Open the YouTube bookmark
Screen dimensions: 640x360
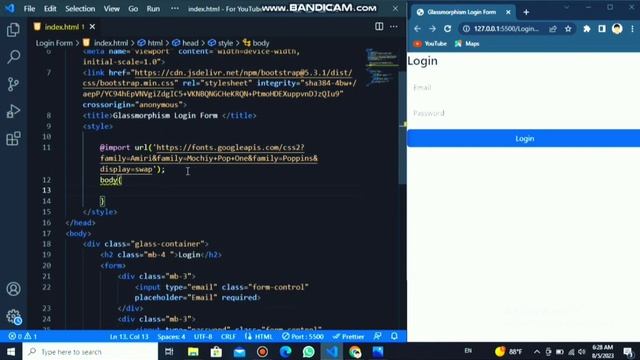(x=430, y=44)
